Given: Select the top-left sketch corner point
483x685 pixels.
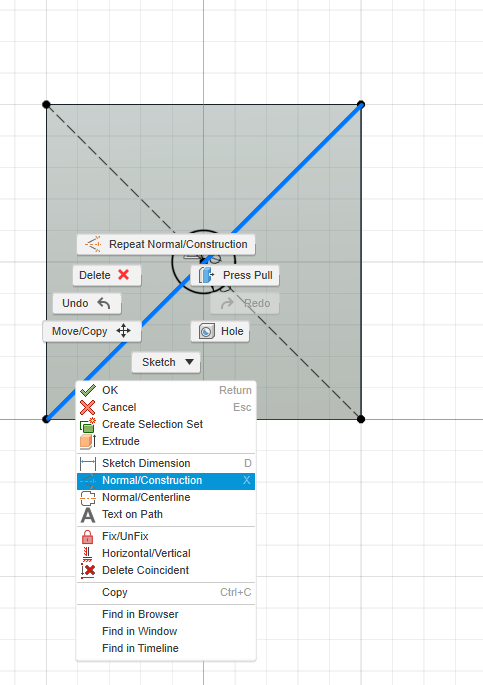Looking at the screenshot, I should pos(46,105).
